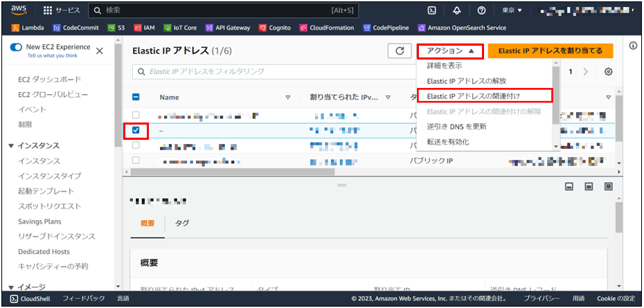This screenshot has height=308, width=644.
Task: Click the table horizontal scrollbar
Action: (x=233, y=172)
